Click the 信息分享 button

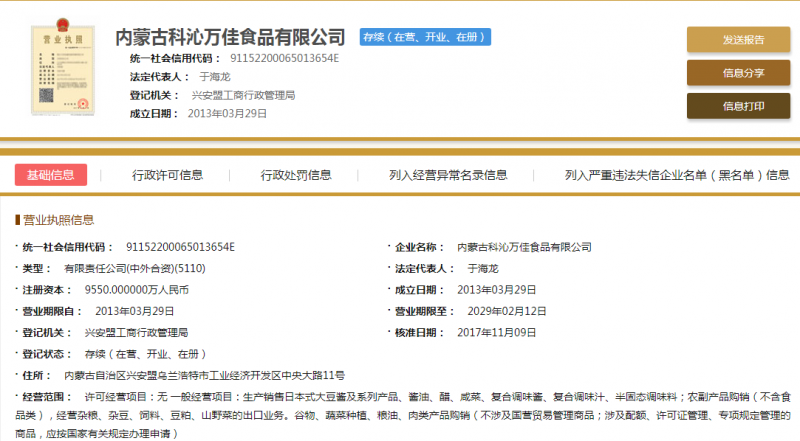(x=738, y=72)
